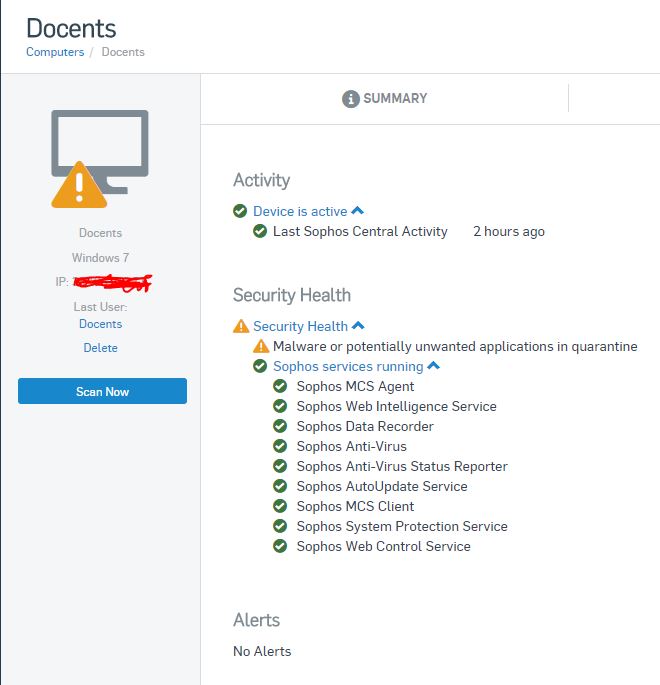Screen dimensions: 660x685
Task: Click the Summary info icon
Action: click(350, 99)
